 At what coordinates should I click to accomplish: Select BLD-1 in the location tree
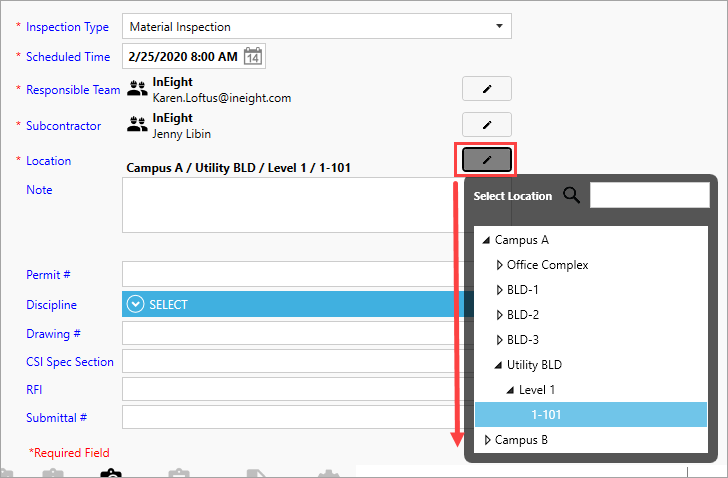(x=523, y=290)
